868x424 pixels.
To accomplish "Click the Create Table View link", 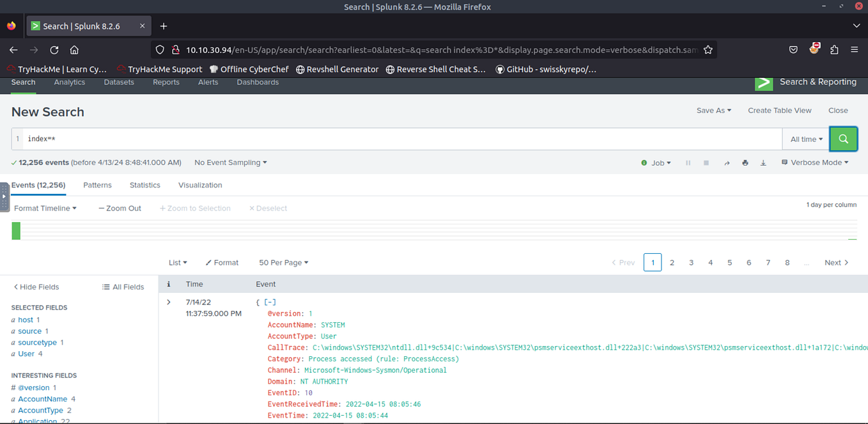I will click(779, 110).
